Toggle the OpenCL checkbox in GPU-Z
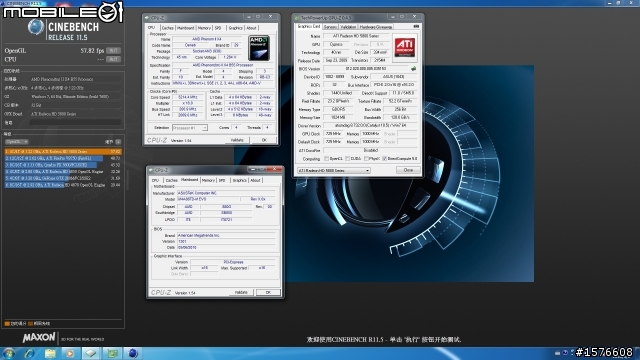 (x=326, y=158)
